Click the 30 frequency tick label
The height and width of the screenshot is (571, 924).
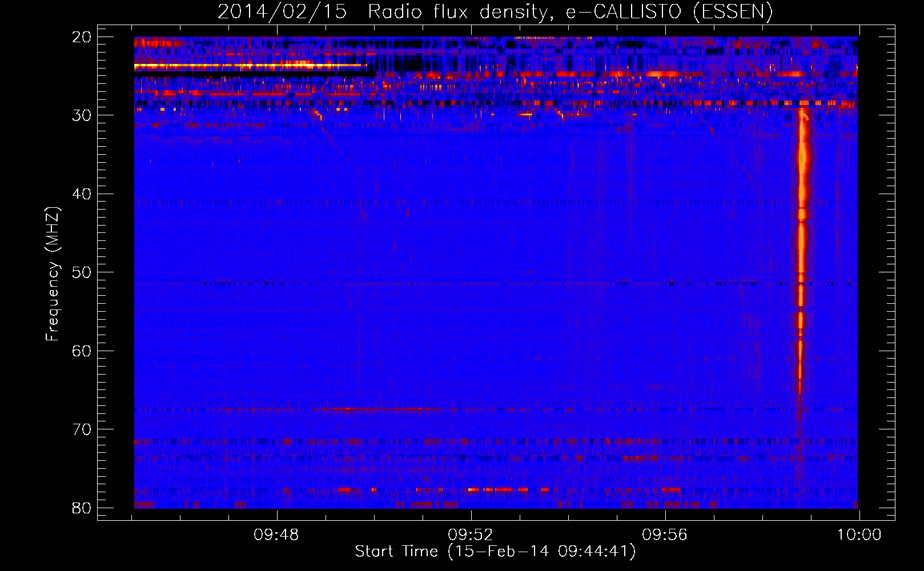tap(82, 115)
